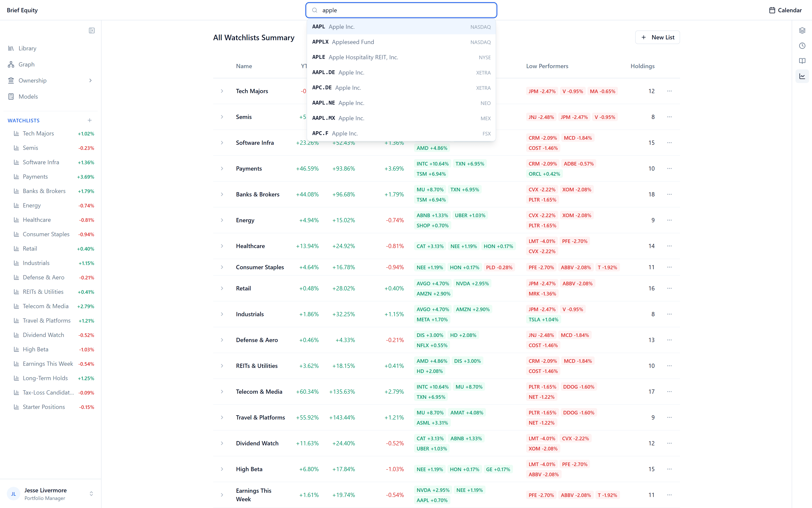This screenshot has width=812, height=508.
Task: Open the layers icon in right rail
Action: click(802, 30)
